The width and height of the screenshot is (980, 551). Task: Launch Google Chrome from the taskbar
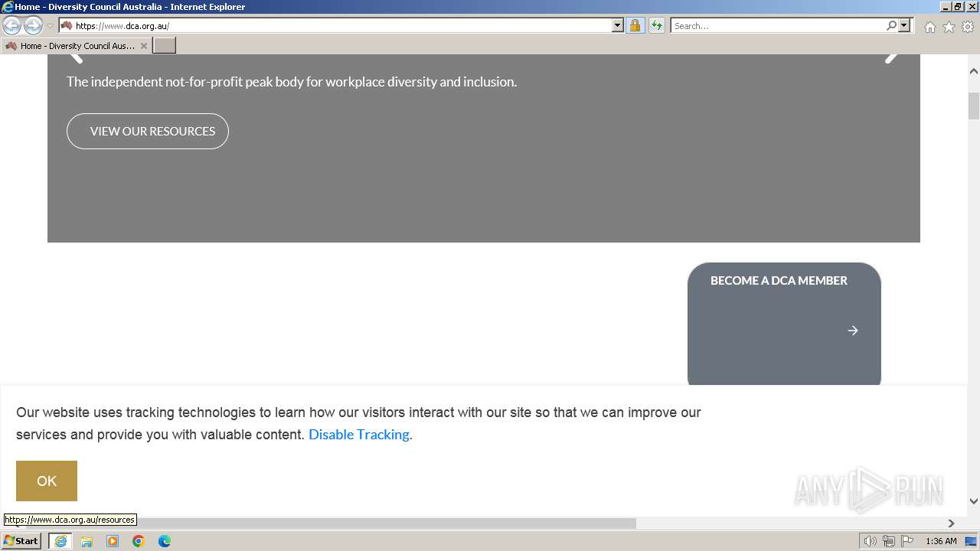139,541
